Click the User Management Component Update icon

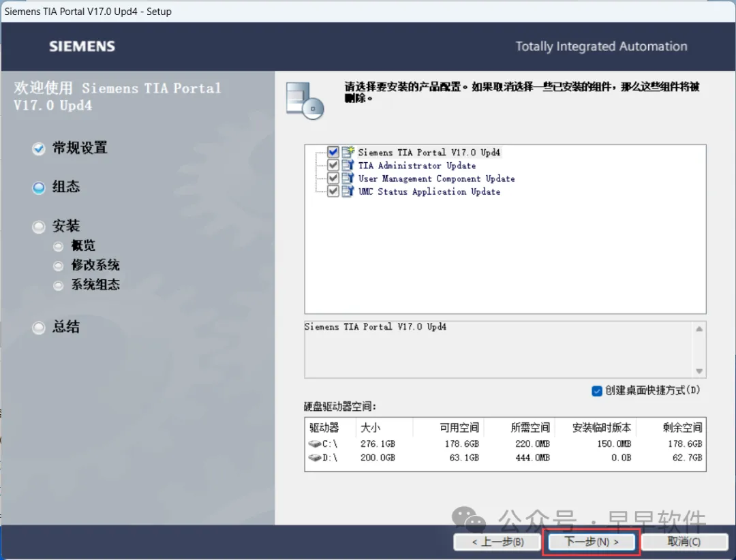[x=348, y=178]
